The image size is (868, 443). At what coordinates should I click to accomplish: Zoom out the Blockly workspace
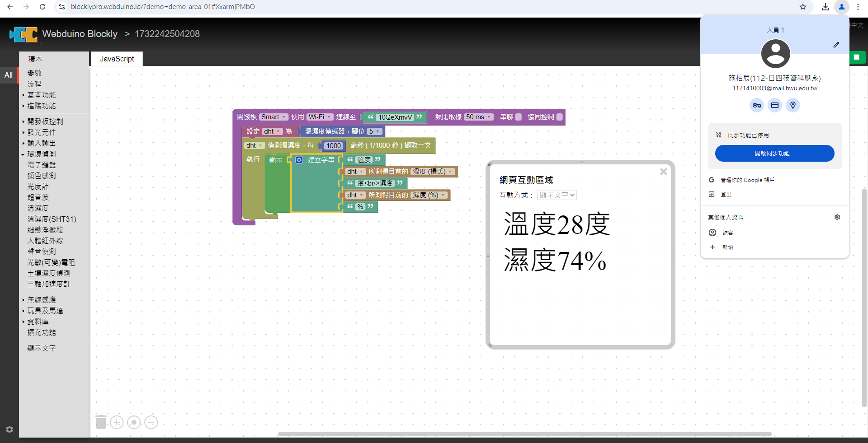click(x=151, y=422)
